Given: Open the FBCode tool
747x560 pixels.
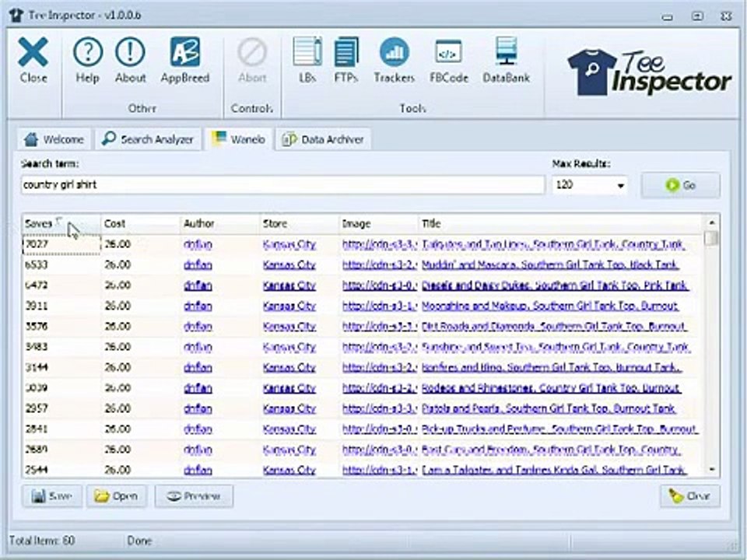Looking at the screenshot, I should (x=449, y=61).
